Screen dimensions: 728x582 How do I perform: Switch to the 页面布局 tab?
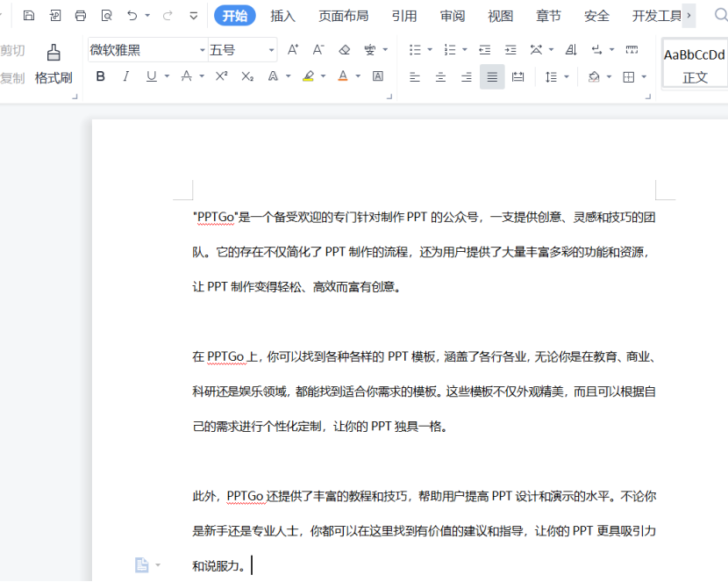click(343, 16)
